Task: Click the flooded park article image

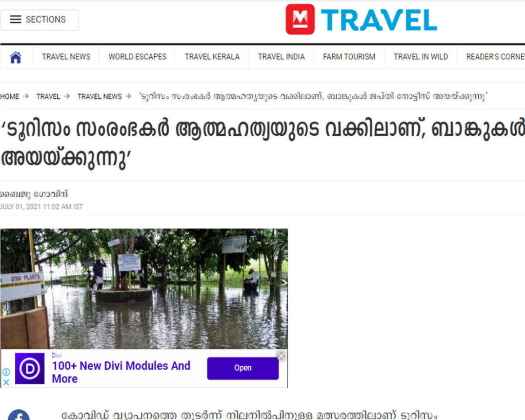Action: tap(144, 289)
